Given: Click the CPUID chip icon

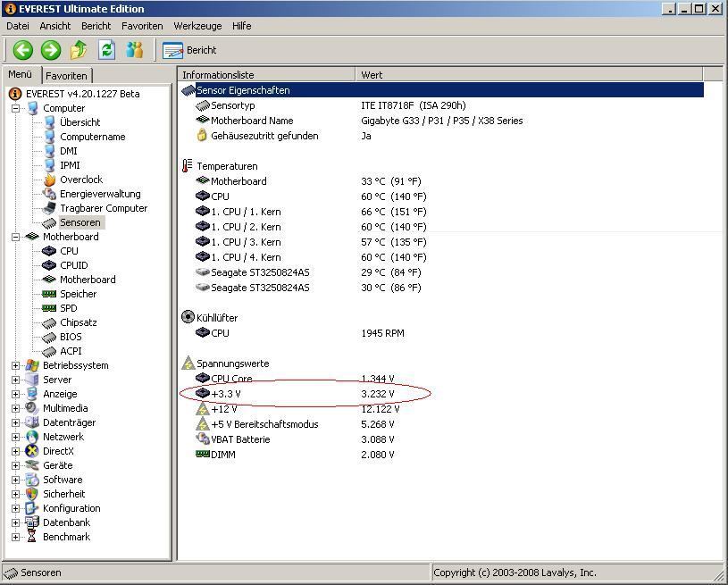Looking at the screenshot, I should point(49,265).
